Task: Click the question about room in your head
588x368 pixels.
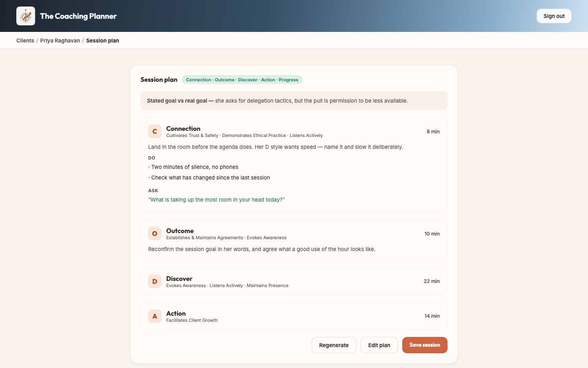Action: (216, 200)
